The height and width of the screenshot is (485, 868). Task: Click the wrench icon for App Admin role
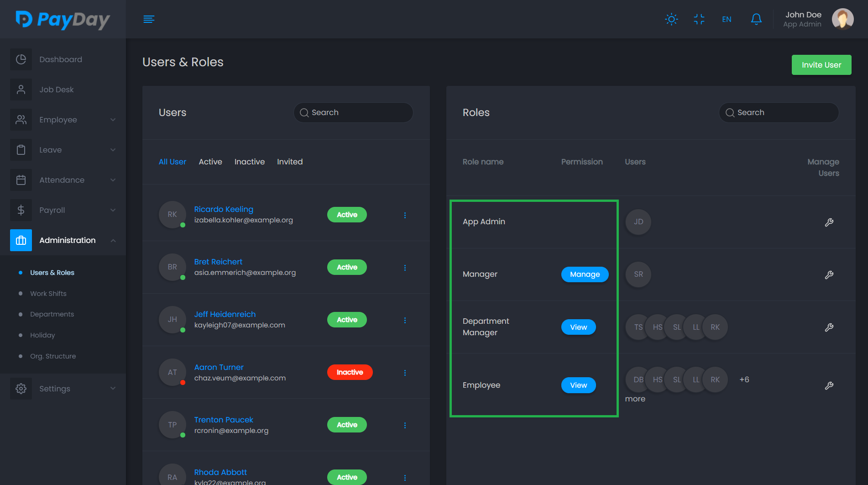[829, 222]
